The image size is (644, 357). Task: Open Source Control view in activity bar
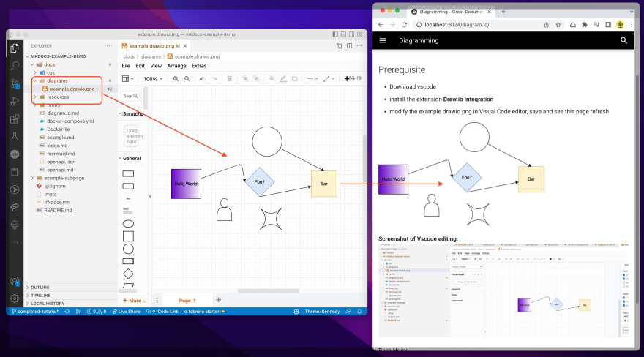click(x=15, y=83)
